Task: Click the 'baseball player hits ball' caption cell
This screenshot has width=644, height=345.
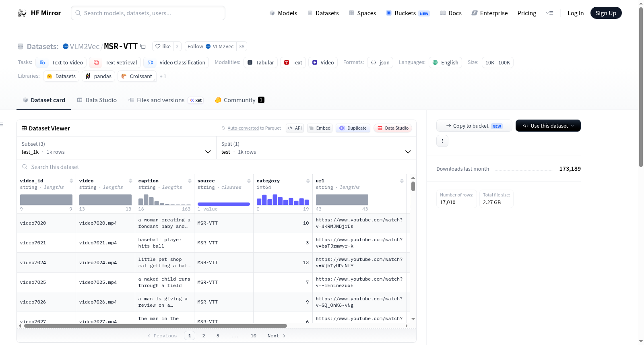Action: pos(165,243)
